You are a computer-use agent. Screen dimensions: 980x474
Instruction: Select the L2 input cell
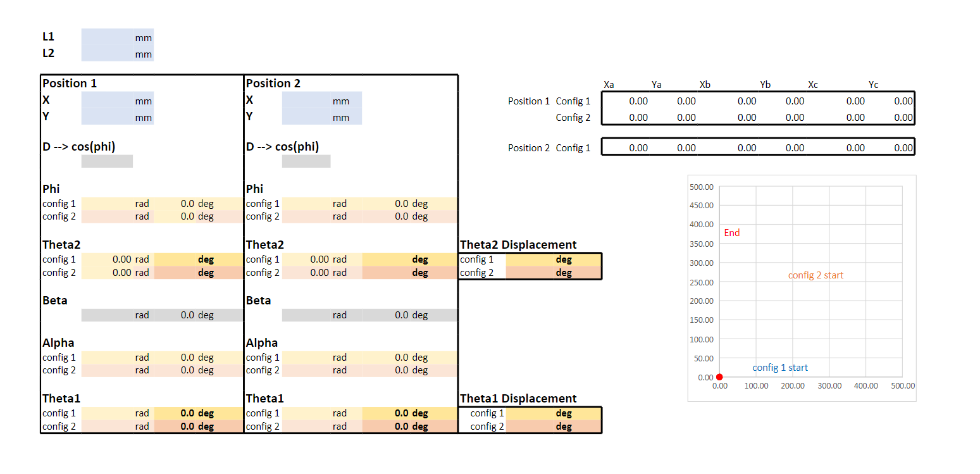click(106, 54)
